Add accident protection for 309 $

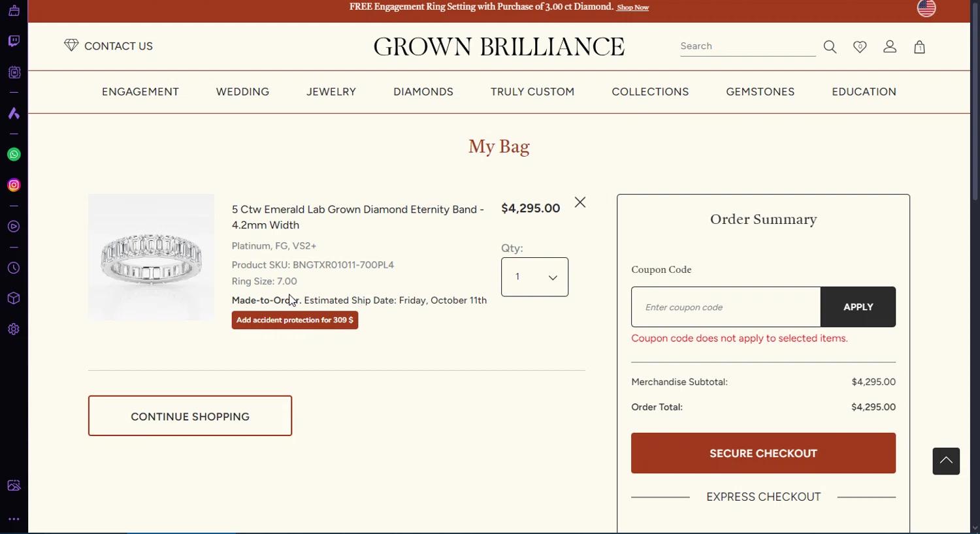coord(295,320)
